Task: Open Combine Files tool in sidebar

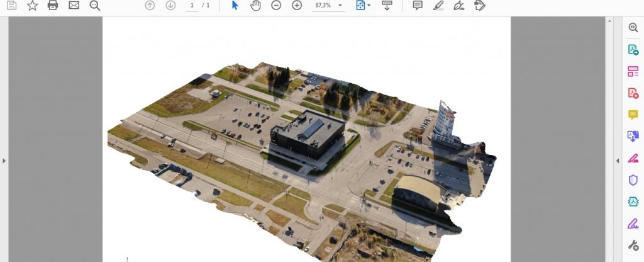Action: pyautogui.click(x=633, y=136)
